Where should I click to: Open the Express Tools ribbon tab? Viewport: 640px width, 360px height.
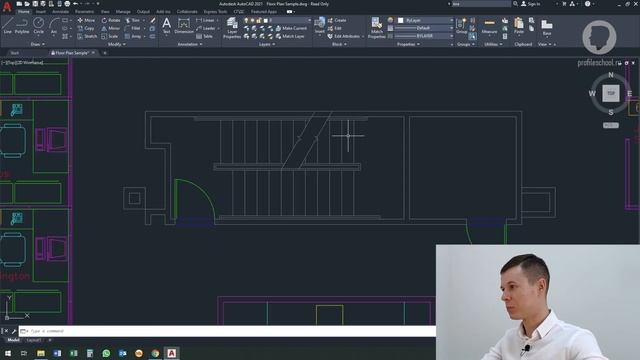coord(215,11)
